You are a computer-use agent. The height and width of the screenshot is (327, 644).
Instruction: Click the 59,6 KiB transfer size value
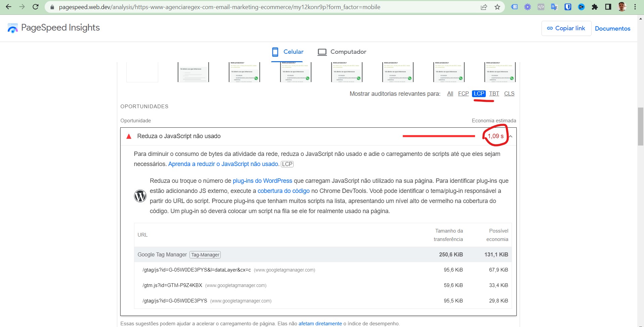(x=453, y=285)
